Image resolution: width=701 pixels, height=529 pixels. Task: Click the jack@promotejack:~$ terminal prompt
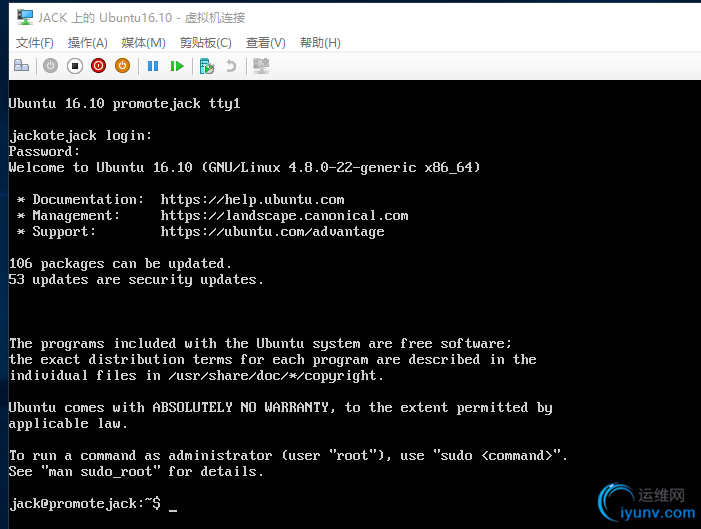(x=85, y=504)
